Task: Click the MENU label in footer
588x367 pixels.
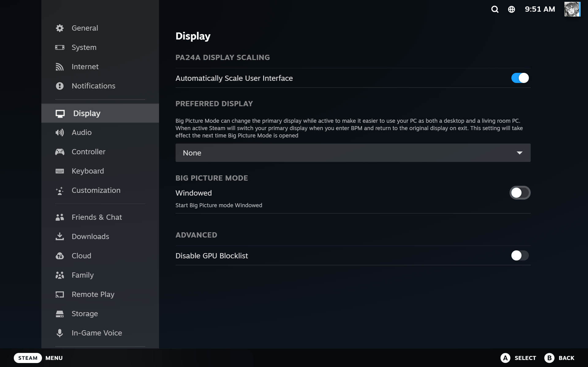Action: [x=54, y=358]
